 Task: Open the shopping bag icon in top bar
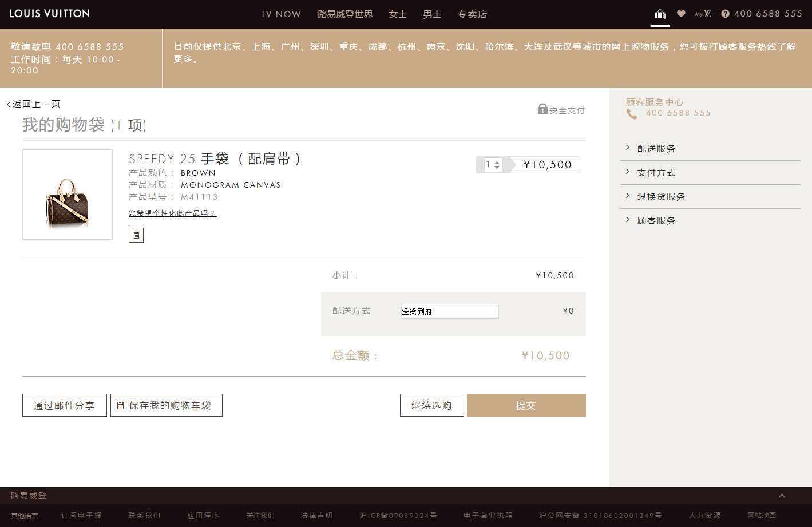click(660, 13)
